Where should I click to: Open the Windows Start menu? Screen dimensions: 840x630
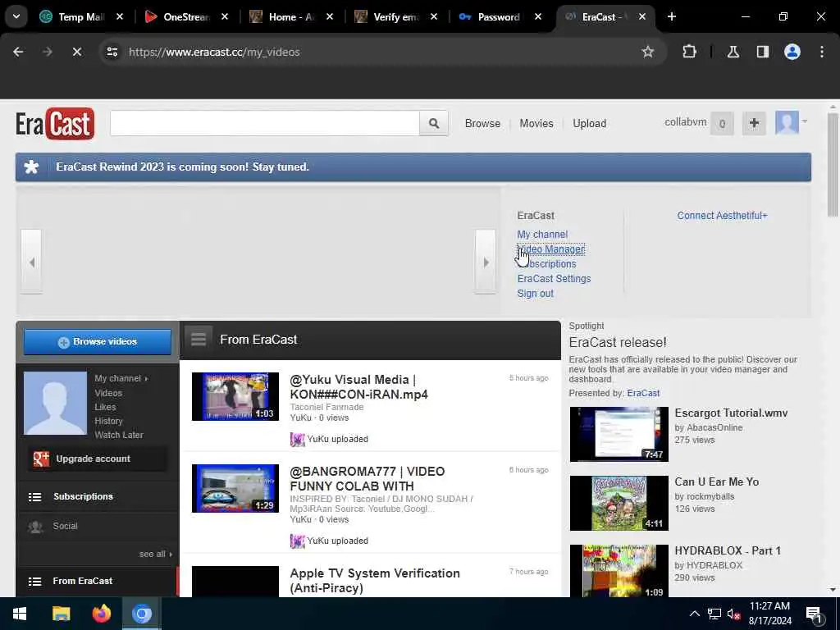20,614
